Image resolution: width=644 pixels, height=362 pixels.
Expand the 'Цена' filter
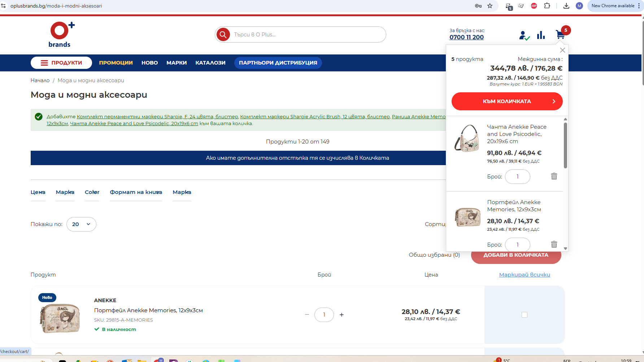pos(38,192)
